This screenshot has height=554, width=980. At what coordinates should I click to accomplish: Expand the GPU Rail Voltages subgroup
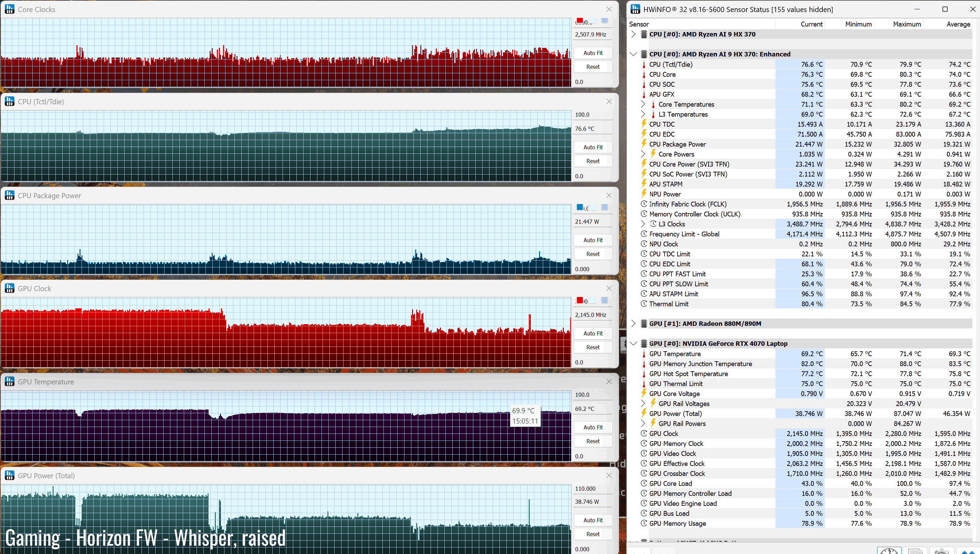pyautogui.click(x=643, y=403)
